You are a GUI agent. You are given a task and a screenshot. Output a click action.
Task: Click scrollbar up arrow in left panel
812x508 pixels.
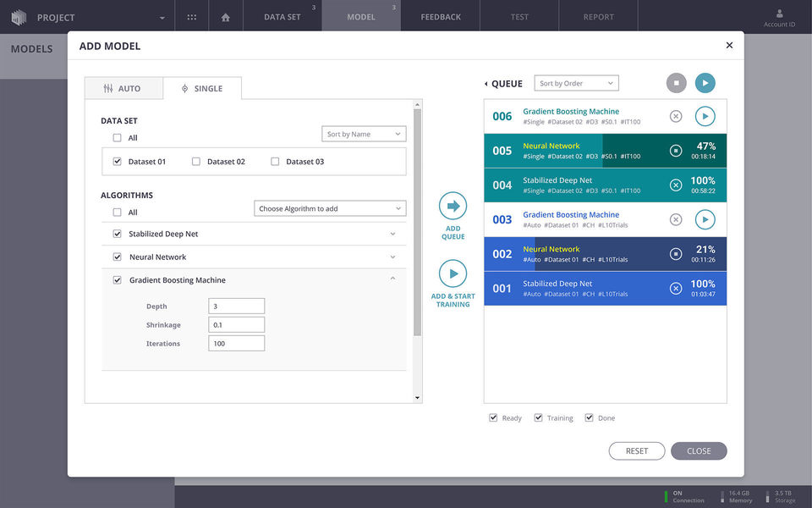coord(417,105)
